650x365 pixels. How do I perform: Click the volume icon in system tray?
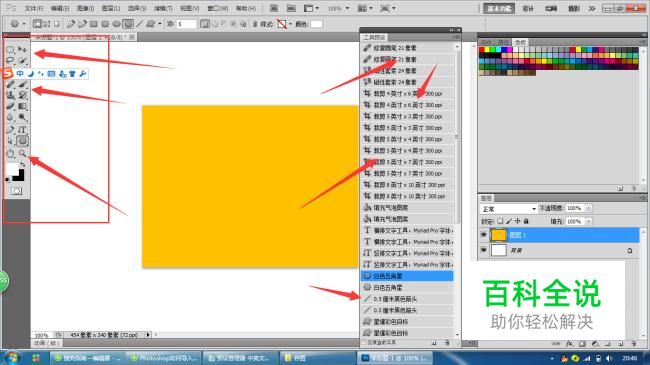[609, 358]
